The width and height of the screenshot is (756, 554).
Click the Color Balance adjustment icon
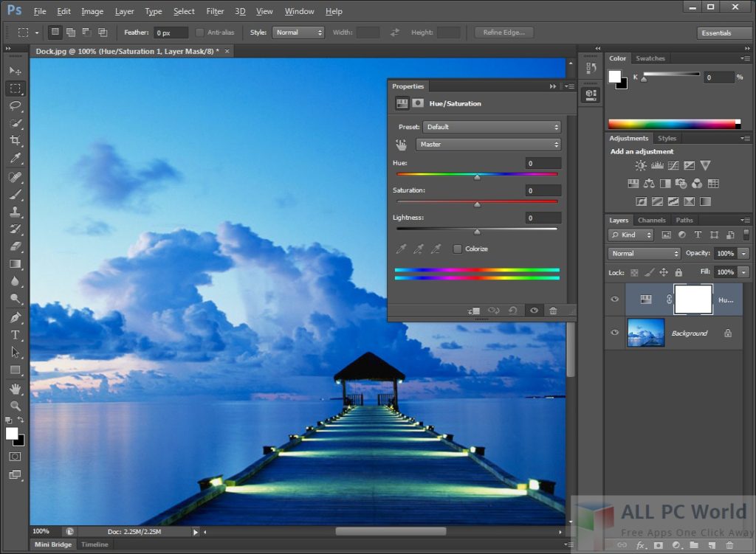point(649,184)
